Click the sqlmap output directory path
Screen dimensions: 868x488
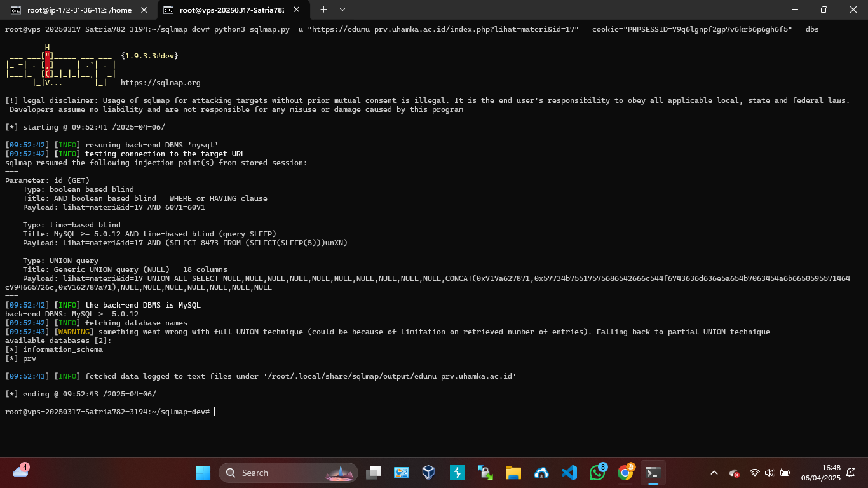point(390,376)
